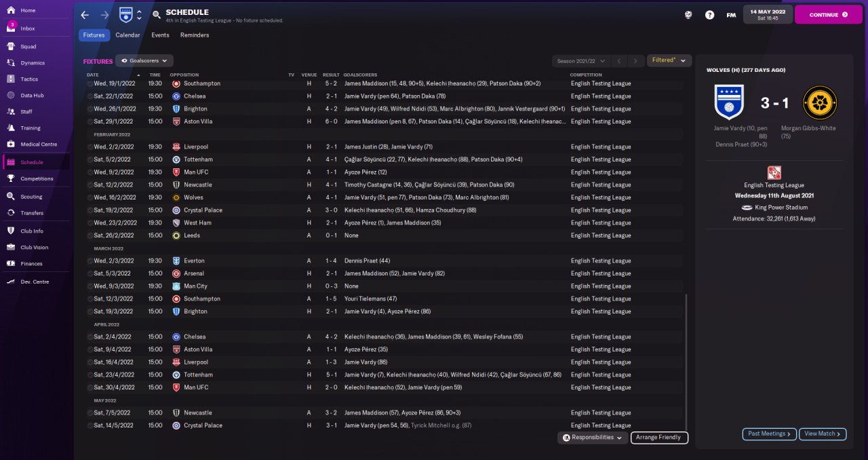Select the row circle for Chelsea 2/4/2022
This screenshot has width=868, height=460.
(90, 337)
